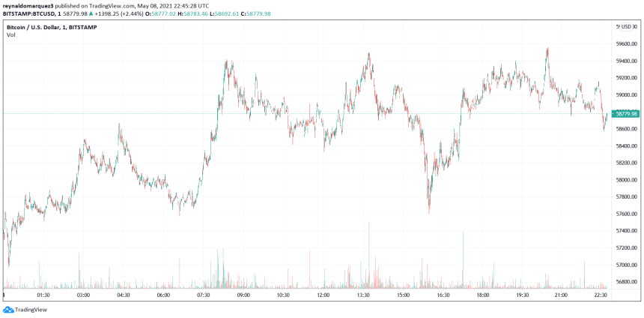Click the 22:30 time axis label
Viewport: 644px width, 318px height.
coord(601,295)
